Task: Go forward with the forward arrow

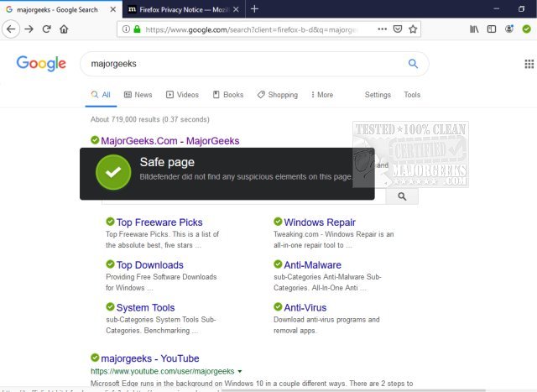Action: click(29, 29)
